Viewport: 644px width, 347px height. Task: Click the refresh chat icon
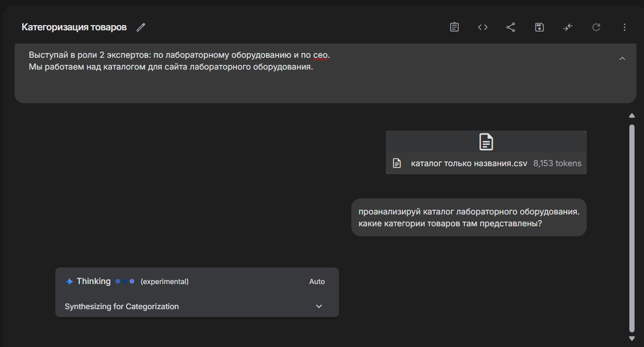[x=596, y=27]
